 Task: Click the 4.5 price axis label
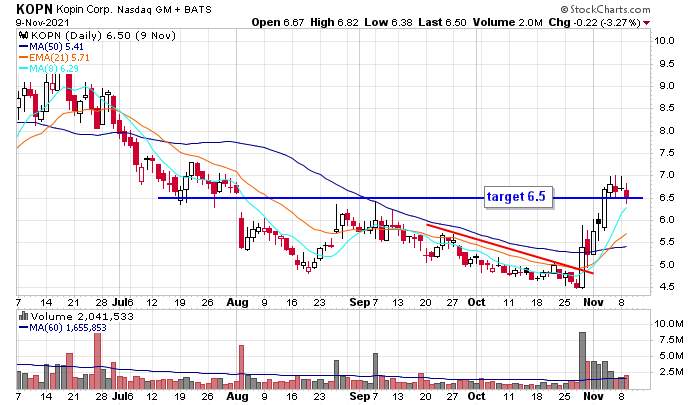click(x=667, y=287)
